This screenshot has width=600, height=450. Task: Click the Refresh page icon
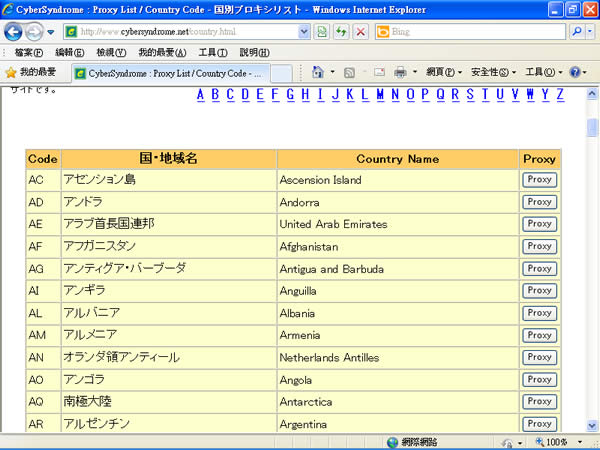click(x=342, y=31)
